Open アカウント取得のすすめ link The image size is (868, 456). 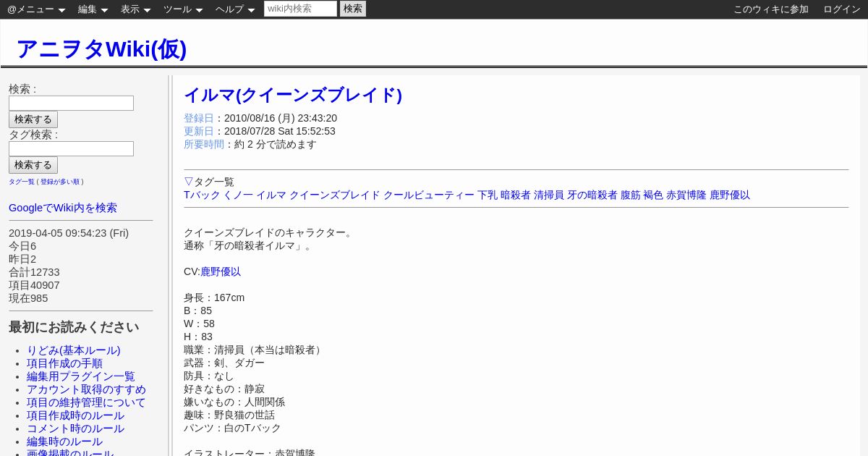pyautogui.click(x=86, y=389)
